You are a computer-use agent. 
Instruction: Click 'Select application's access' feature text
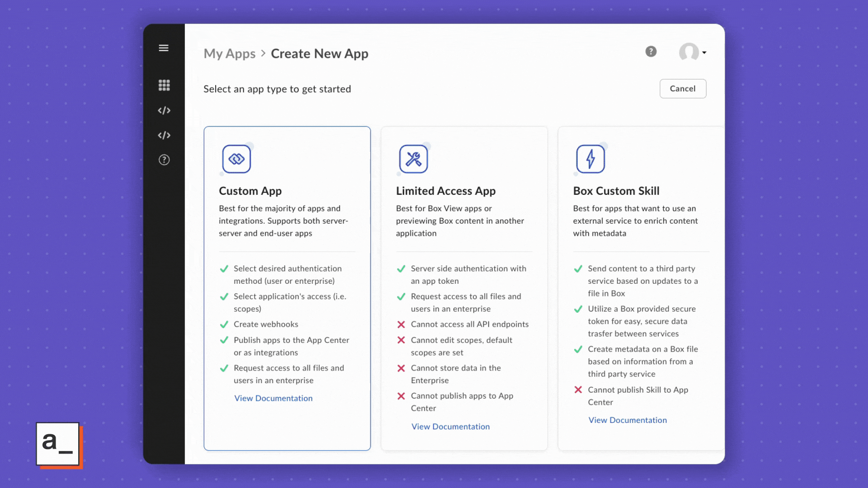click(290, 303)
